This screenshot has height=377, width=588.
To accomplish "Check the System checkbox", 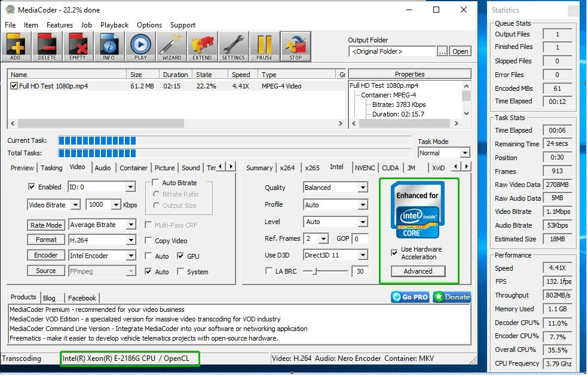I will 180,272.
